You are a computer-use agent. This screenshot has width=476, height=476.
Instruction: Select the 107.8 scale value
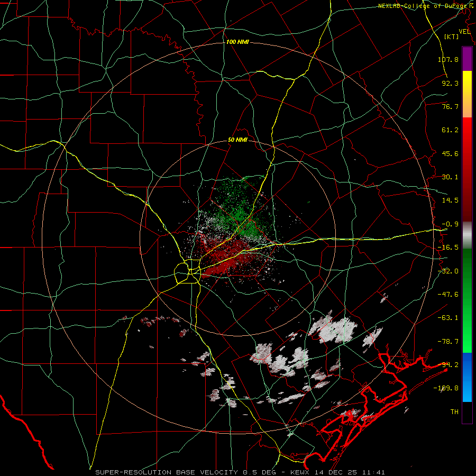click(x=448, y=59)
